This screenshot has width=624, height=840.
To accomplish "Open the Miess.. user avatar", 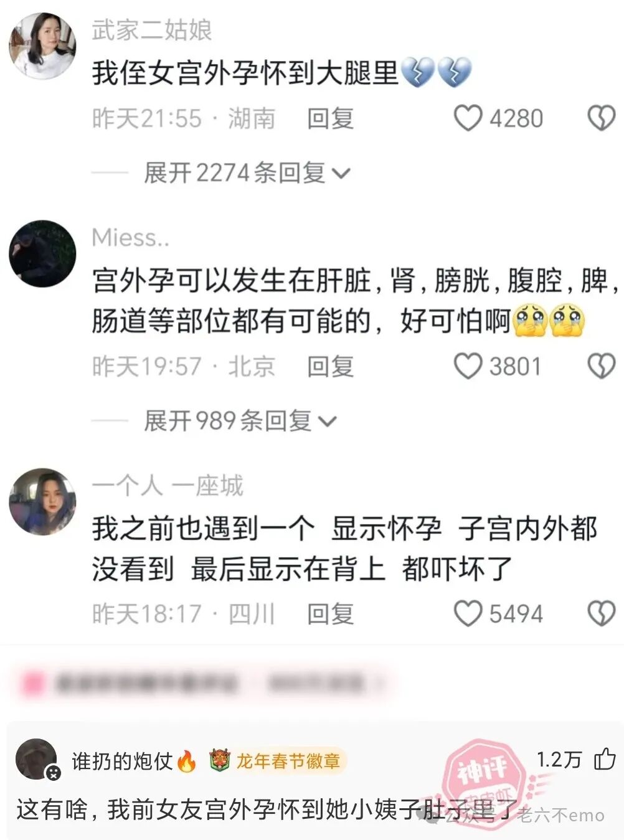I will pyautogui.click(x=42, y=253).
